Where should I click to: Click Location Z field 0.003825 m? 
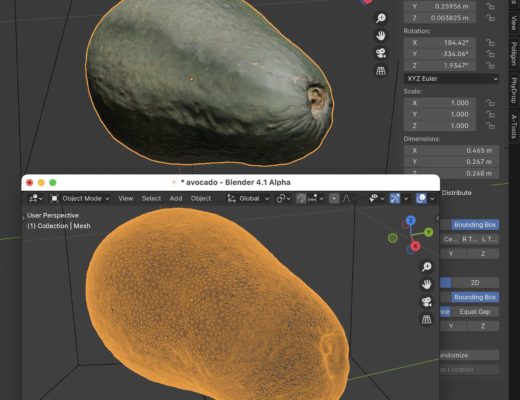[440, 18]
